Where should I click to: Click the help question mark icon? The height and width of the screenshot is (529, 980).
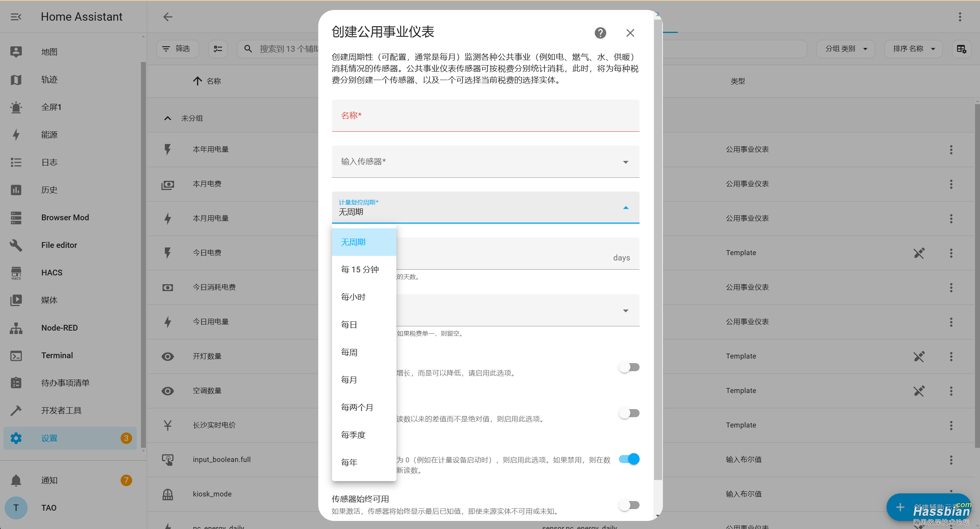(x=600, y=33)
